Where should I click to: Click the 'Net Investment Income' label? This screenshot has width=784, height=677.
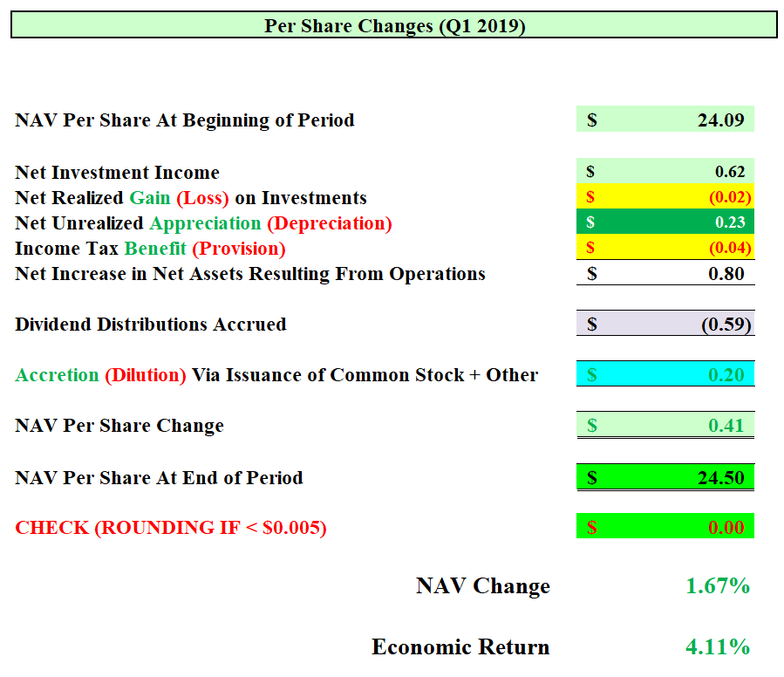pos(117,172)
